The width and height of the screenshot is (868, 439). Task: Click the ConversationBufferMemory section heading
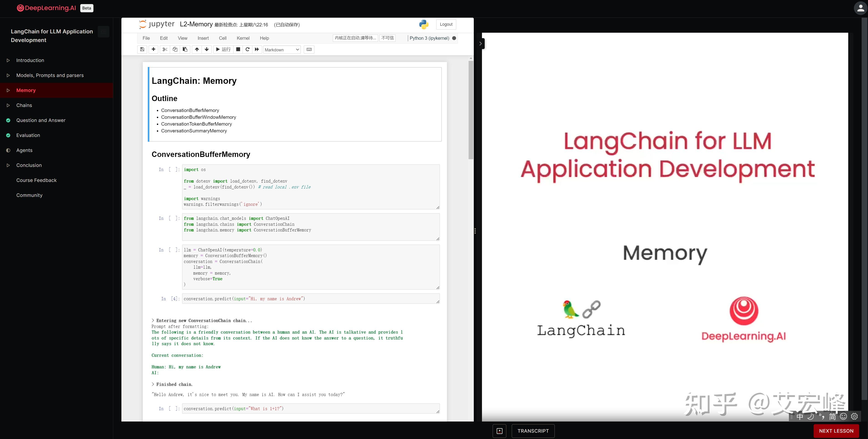[x=201, y=154]
